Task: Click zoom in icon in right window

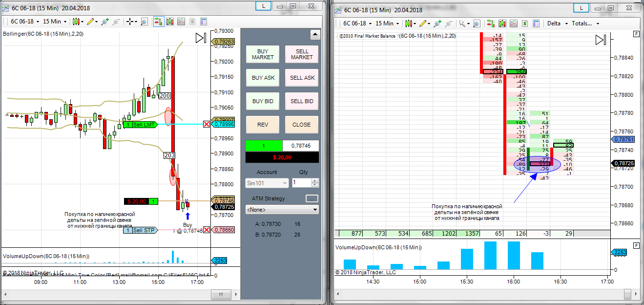Action: tap(437, 23)
